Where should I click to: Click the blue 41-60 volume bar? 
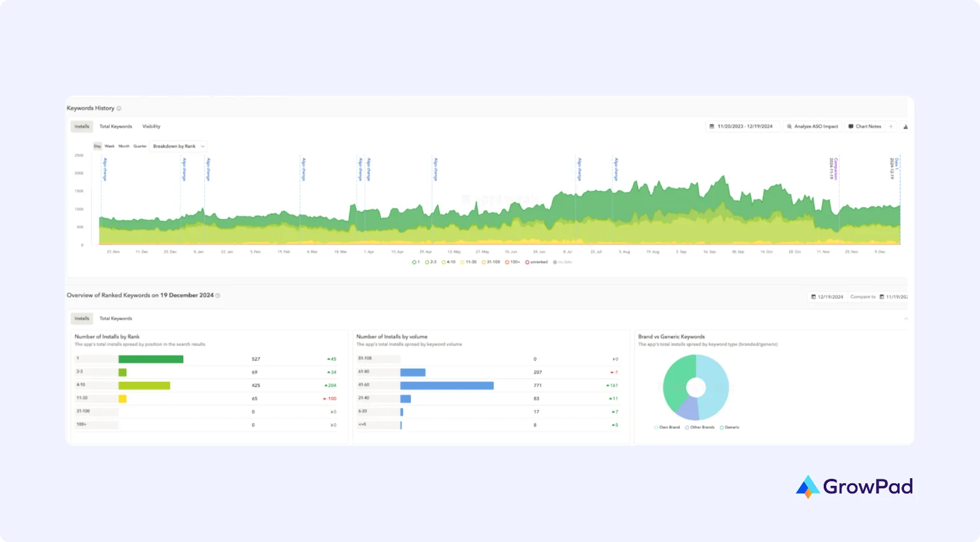pyautogui.click(x=447, y=386)
